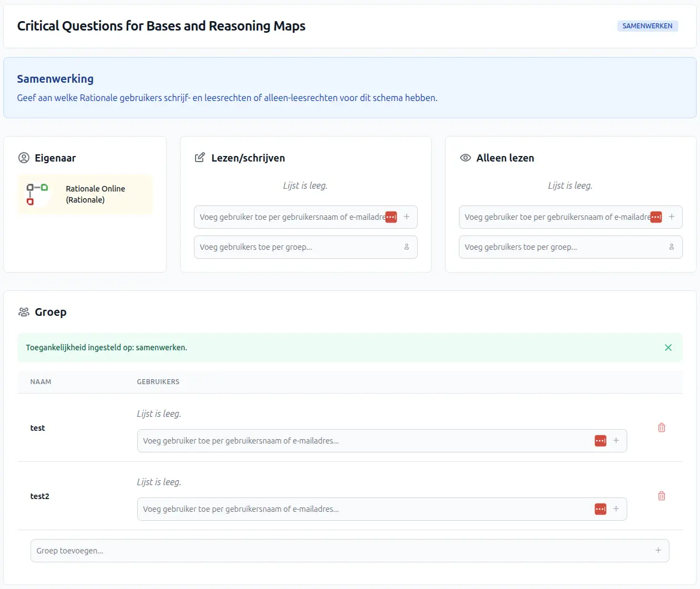The width and height of the screenshot is (700, 589).
Task: Click plus icon in Groep toevoegen field
Action: [x=658, y=551]
